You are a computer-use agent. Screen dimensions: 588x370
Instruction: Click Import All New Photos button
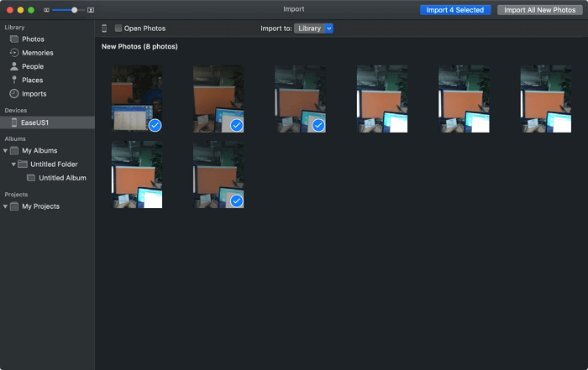click(x=539, y=10)
